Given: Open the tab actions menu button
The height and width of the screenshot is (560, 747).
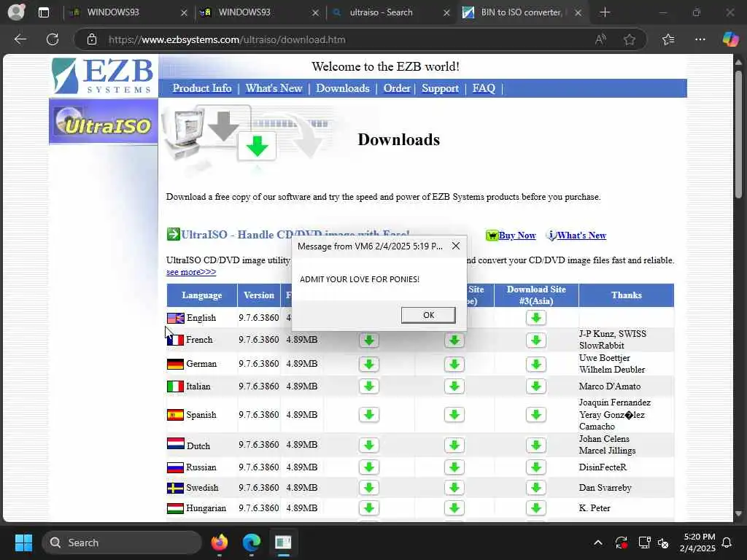Looking at the screenshot, I should [44, 12].
